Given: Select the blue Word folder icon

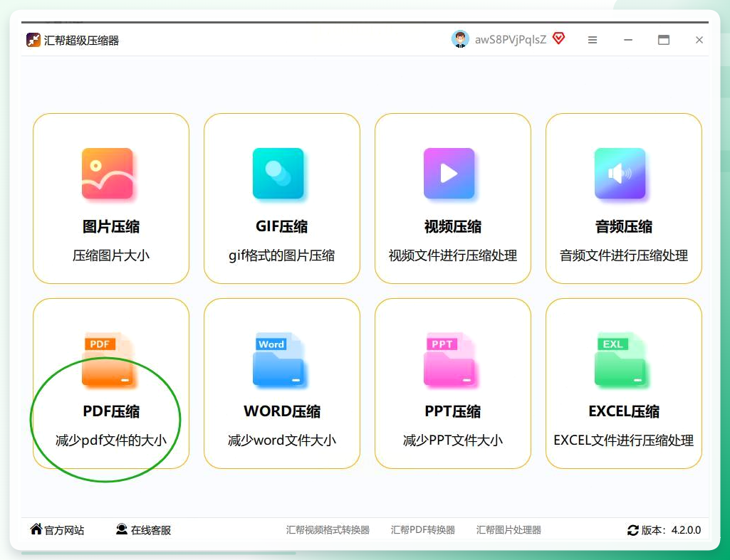Looking at the screenshot, I should (278, 360).
